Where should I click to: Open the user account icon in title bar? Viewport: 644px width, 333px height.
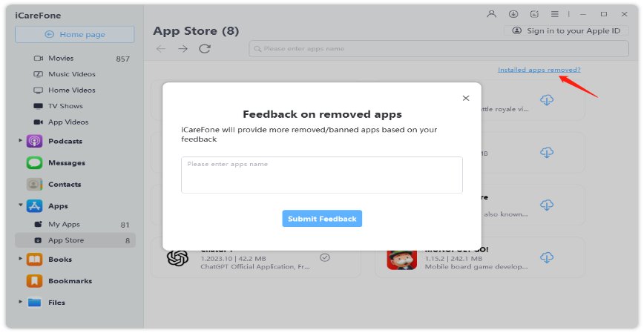pyautogui.click(x=491, y=14)
